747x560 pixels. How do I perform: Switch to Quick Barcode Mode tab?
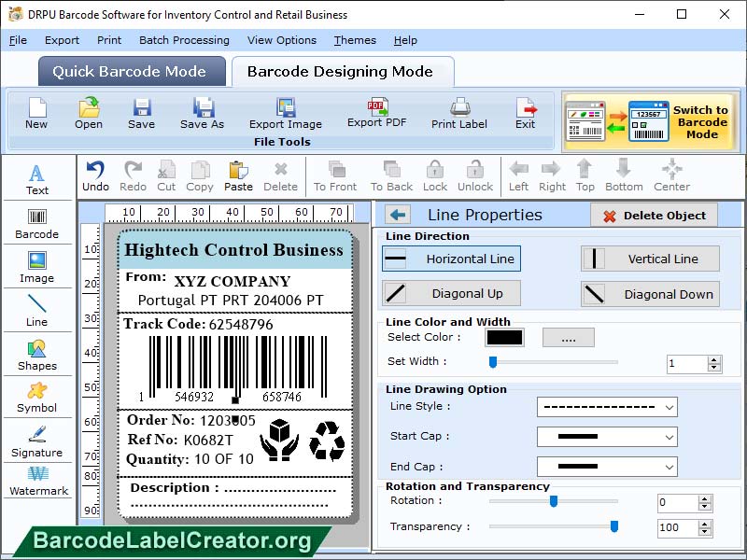(131, 71)
